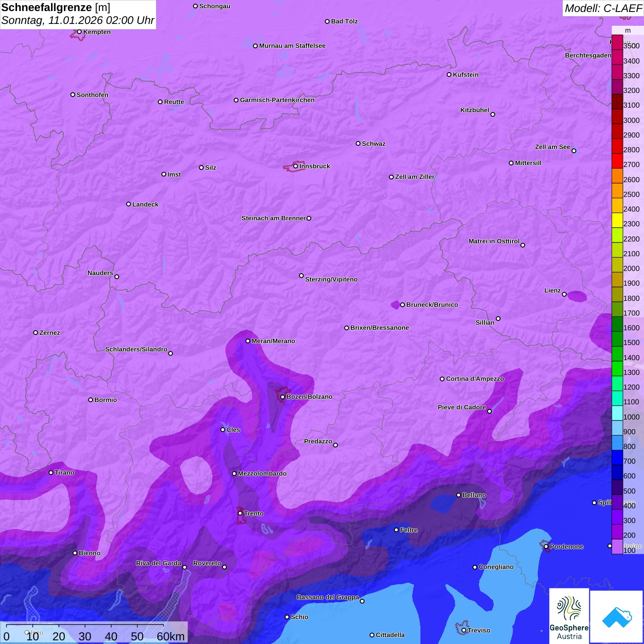Click the 'Garmisch-Partenkirchen' label
This screenshot has height=644, width=644.
coord(277,100)
